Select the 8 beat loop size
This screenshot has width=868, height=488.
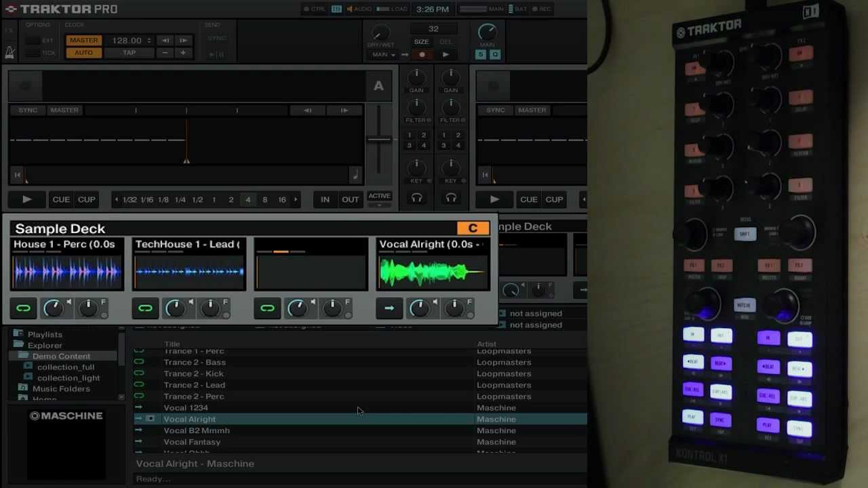[264, 199]
